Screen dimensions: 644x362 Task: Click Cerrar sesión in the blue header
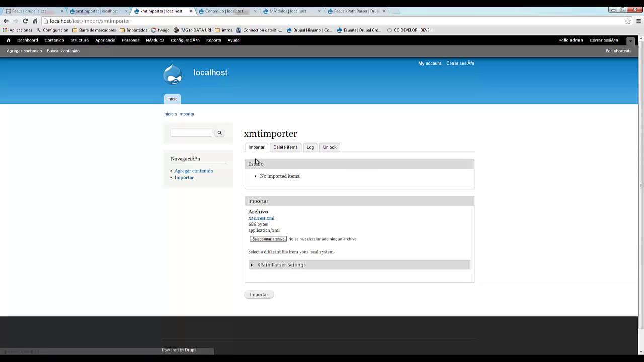coord(460,63)
